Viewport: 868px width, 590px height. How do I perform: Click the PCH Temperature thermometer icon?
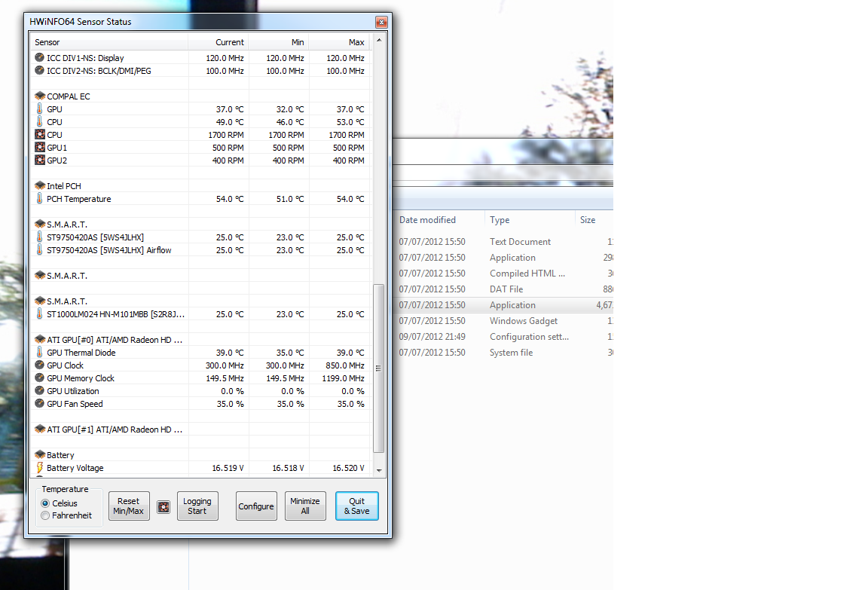tap(39, 198)
